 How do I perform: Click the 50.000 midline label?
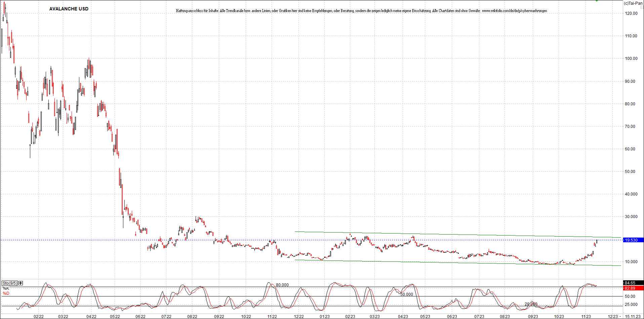tap(406, 294)
